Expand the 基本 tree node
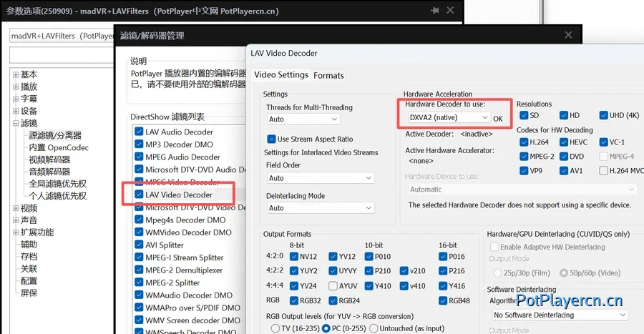 (x=16, y=74)
